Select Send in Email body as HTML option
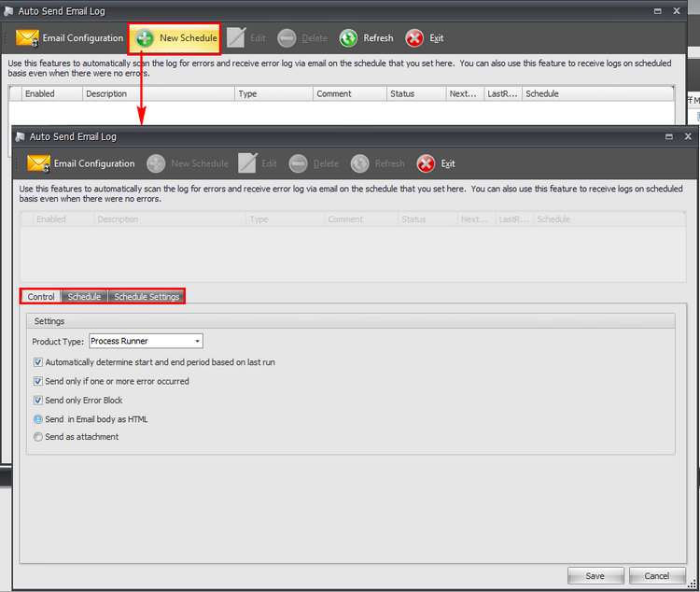 click(38, 419)
